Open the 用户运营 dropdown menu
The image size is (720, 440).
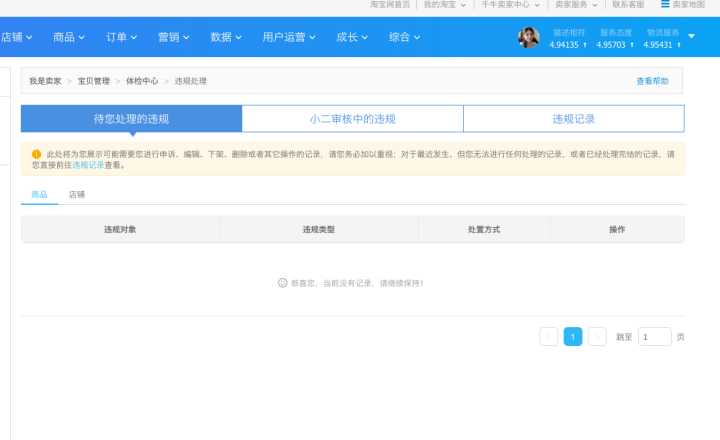coord(288,38)
